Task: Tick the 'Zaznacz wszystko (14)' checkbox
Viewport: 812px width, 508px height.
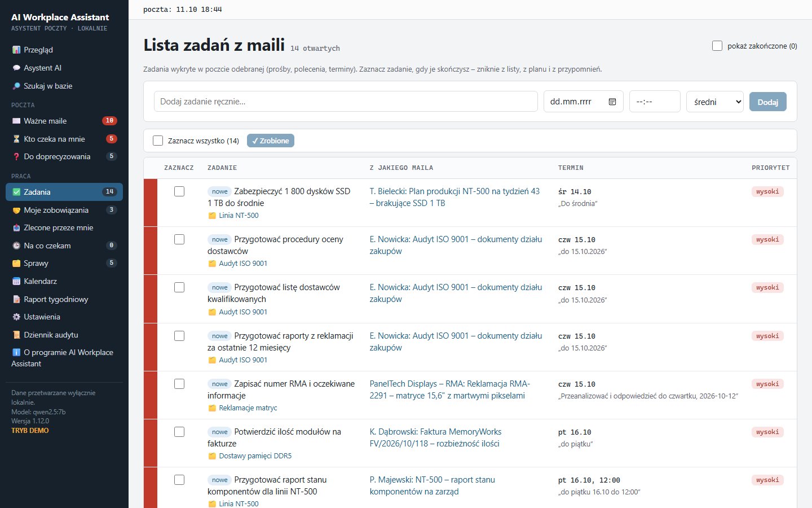Action: pos(158,141)
